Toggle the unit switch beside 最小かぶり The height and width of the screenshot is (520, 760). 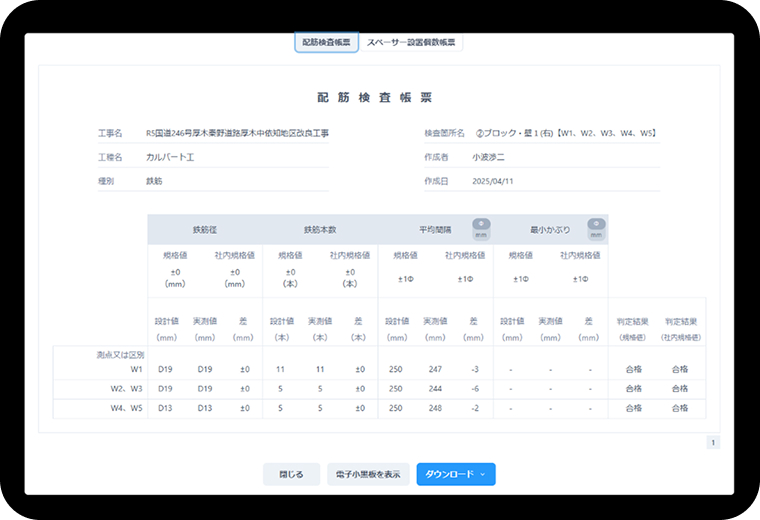click(596, 229)
